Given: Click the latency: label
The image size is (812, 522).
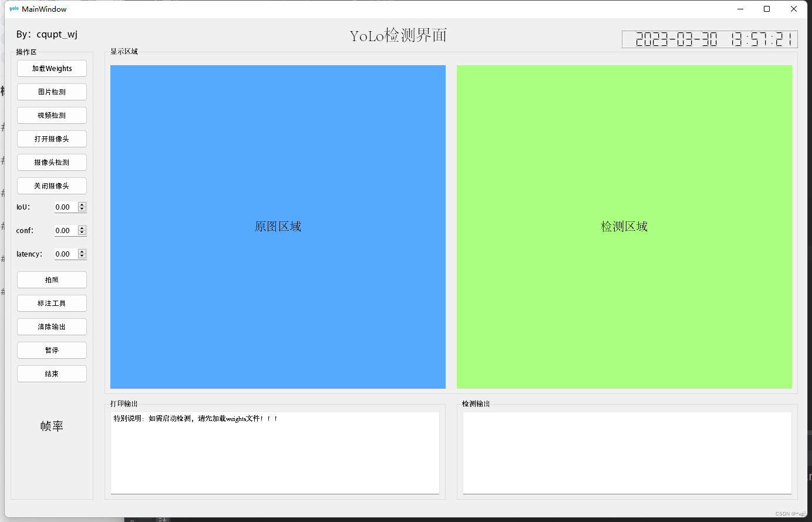Looking at the screenshot, I should (29, 254).
